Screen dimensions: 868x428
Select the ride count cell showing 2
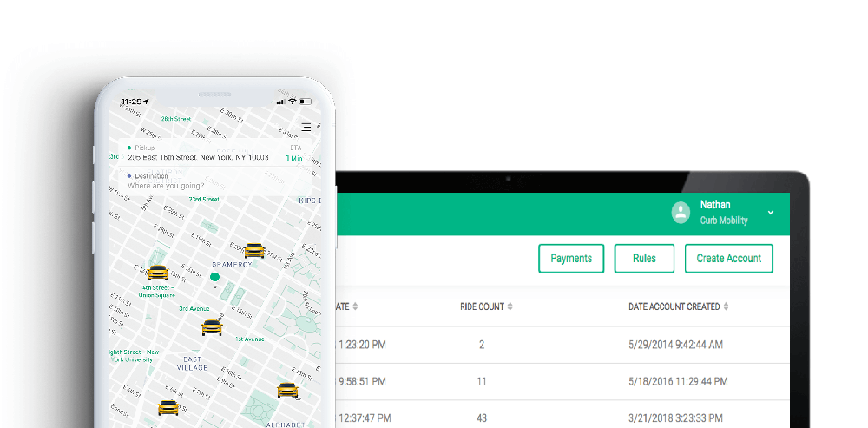pyautogui.click(x=482, y=345)
